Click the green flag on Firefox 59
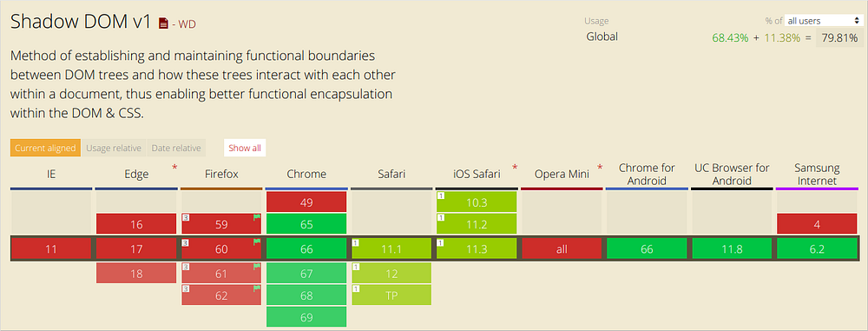The width and height of the screenshot is (868, 331). [x=257, y=218]
